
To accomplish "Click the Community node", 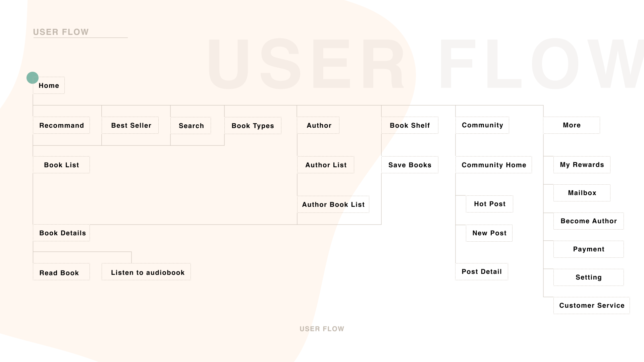I will point(482,125).
